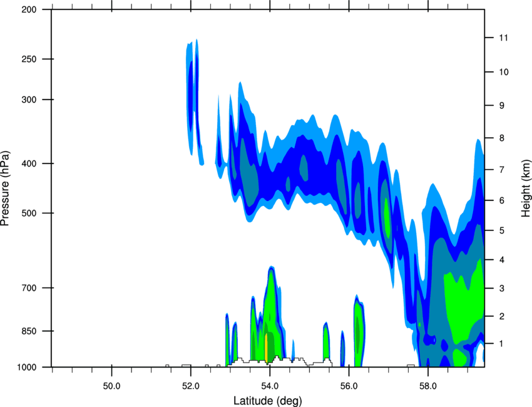
Task: Click the 58.0 latitude tick label
Action: (428, 386)
